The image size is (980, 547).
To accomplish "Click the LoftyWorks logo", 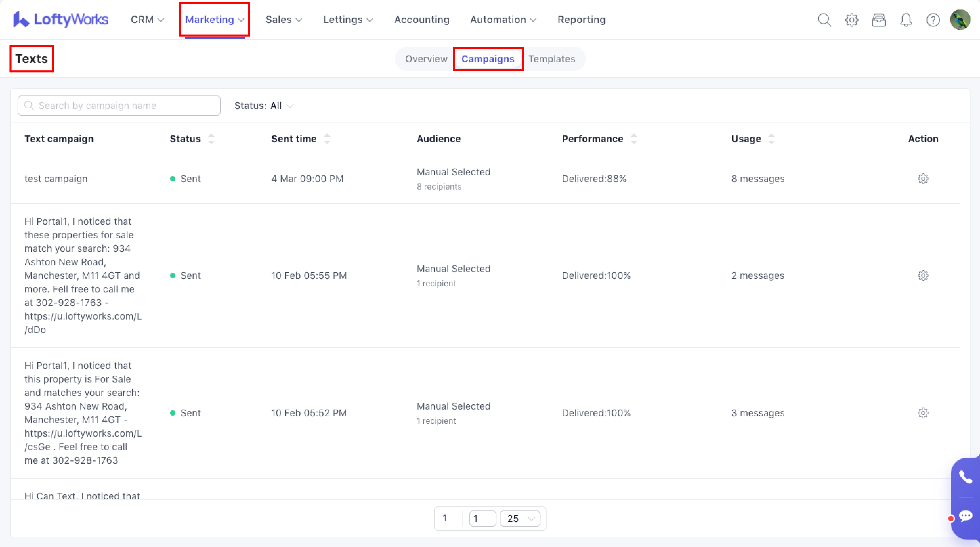I will pos(61,19).
